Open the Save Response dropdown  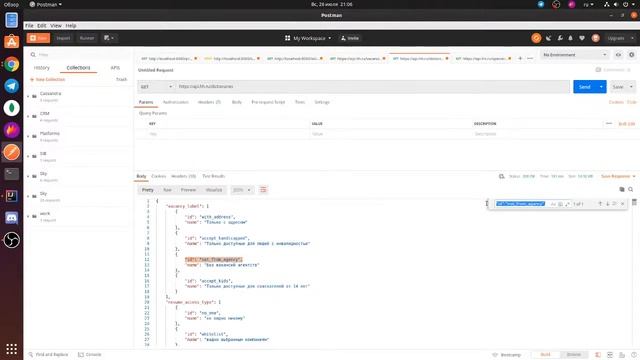[618, 176]
